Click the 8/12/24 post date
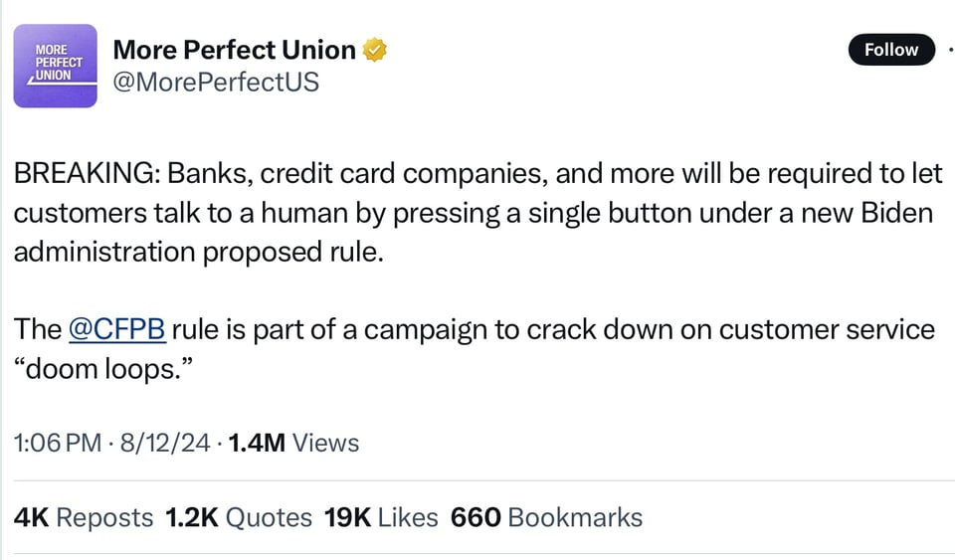 165,443
